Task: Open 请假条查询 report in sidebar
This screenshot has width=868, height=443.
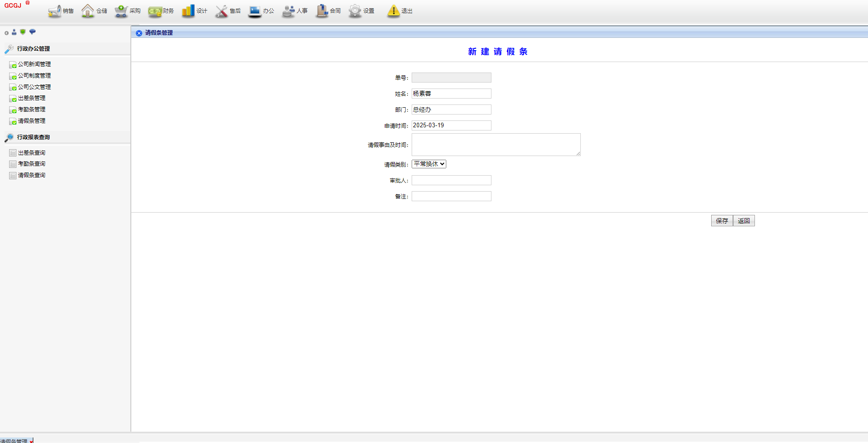Action: tap(31, 175)
